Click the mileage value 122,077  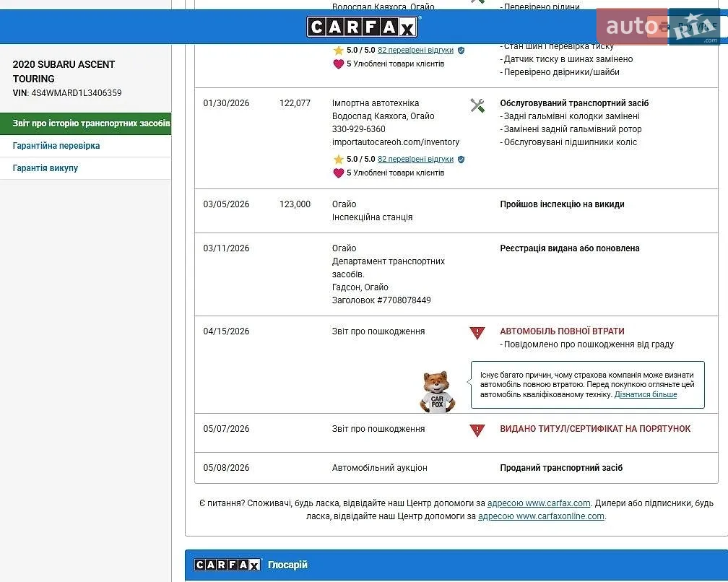(x=295, y=103)
